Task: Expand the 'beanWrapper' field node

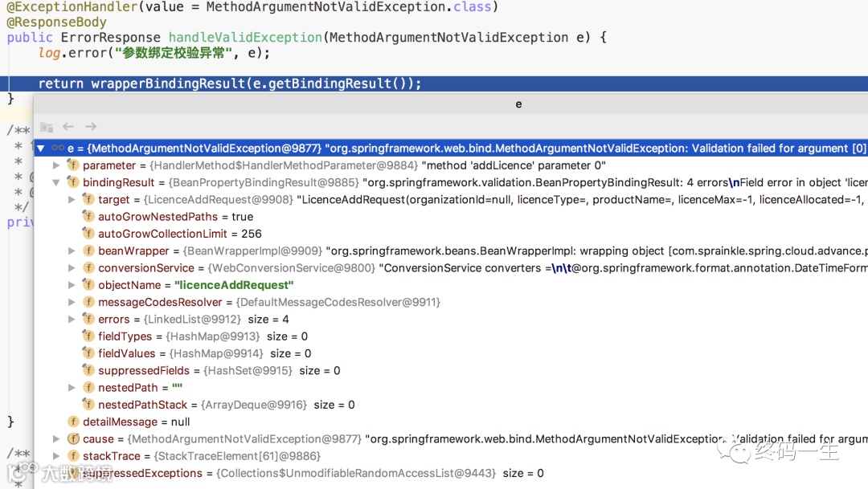Action: (72, 251)
